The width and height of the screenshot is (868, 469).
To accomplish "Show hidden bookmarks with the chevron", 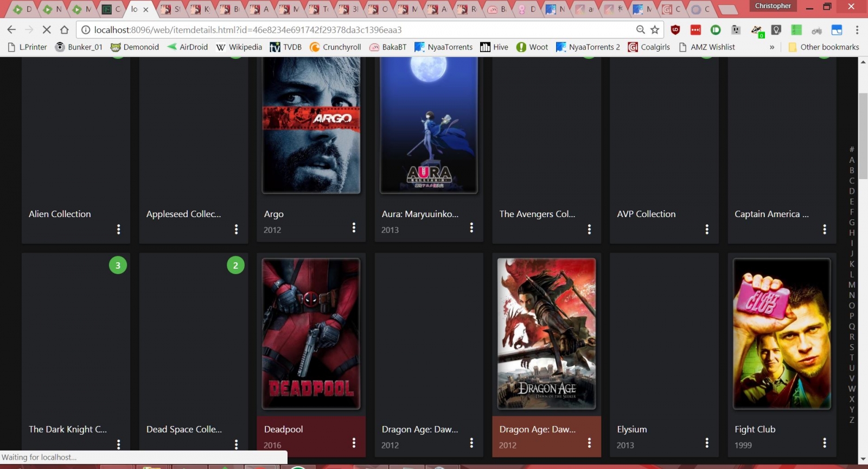I will coord(772,47).
